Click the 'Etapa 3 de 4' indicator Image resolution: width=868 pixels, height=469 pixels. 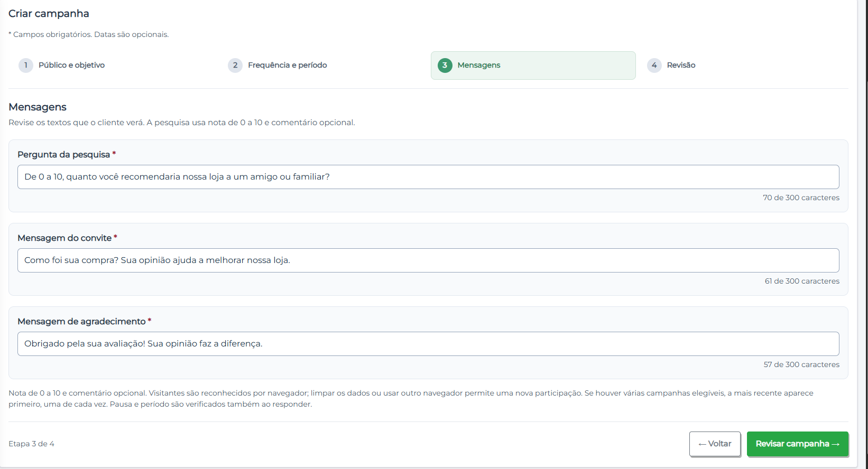coord(31,444)
